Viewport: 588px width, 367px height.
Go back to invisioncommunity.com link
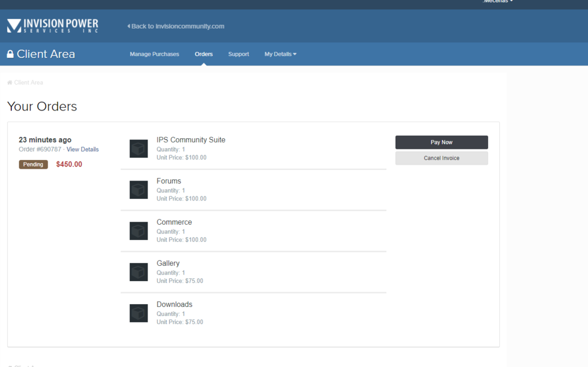click(176, 26)
